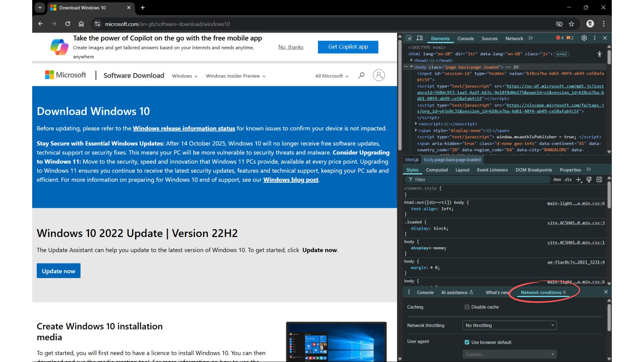The image size is (644, 362).
Task: Expand the All Microsoft menu
Action: pos(332,76)
